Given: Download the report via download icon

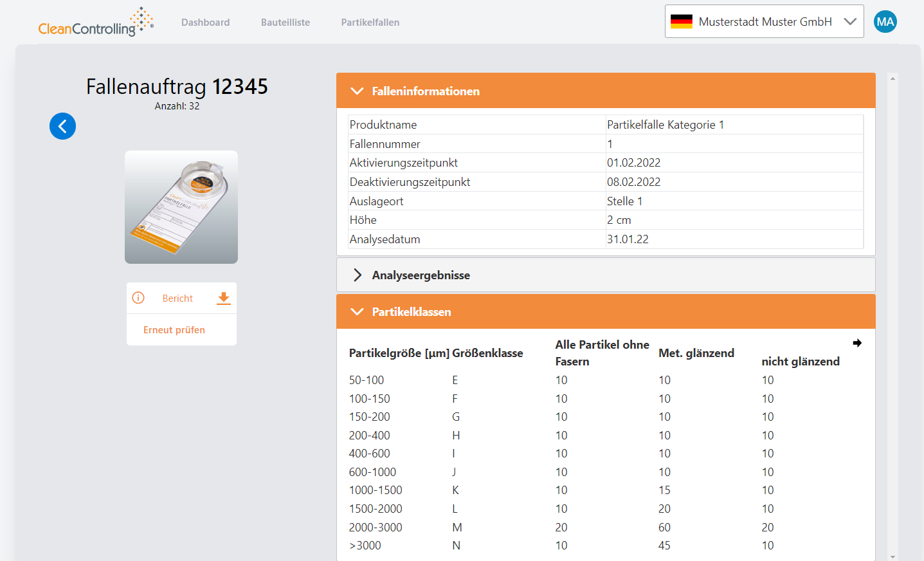Looking at the screenshot, I should 223,298.
